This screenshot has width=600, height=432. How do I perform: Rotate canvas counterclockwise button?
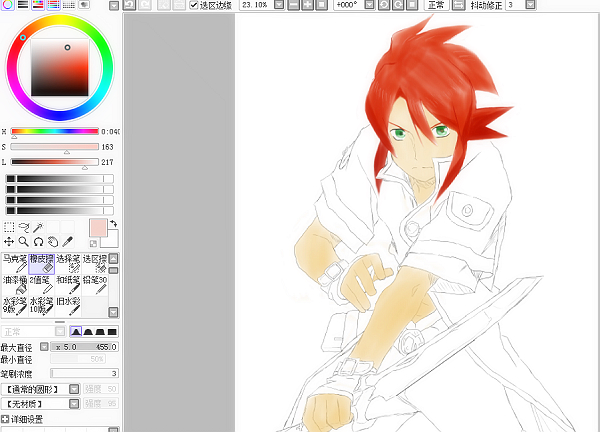point(383,5)
